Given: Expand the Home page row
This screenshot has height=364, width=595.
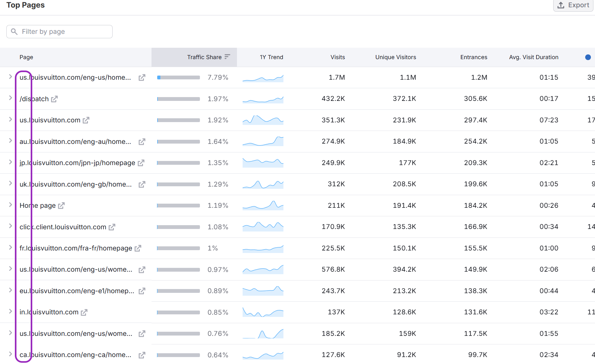Looking at the screenshot, I should tap(10, 205).
